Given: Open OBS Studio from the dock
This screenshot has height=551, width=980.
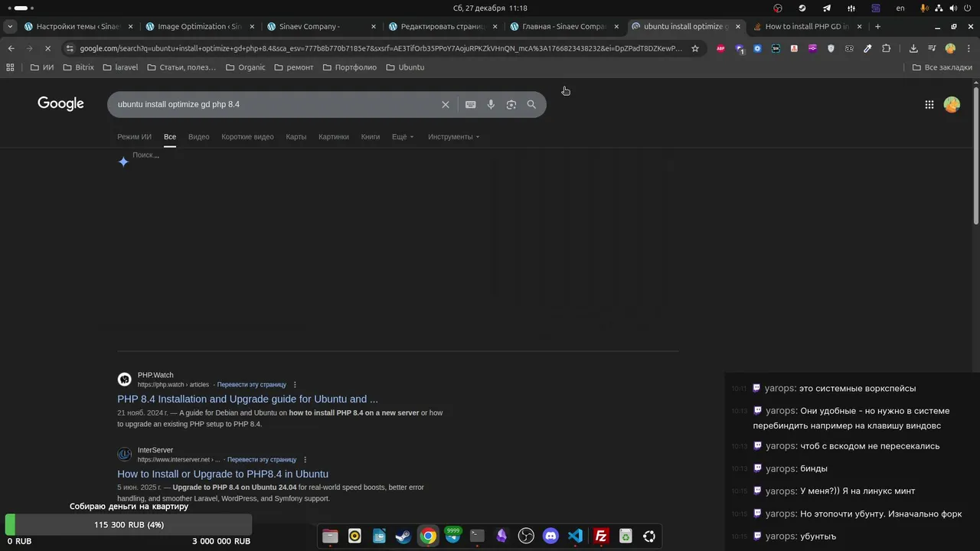Looking at the screenshot, I should pyautogui.click(x=526, y=536).
